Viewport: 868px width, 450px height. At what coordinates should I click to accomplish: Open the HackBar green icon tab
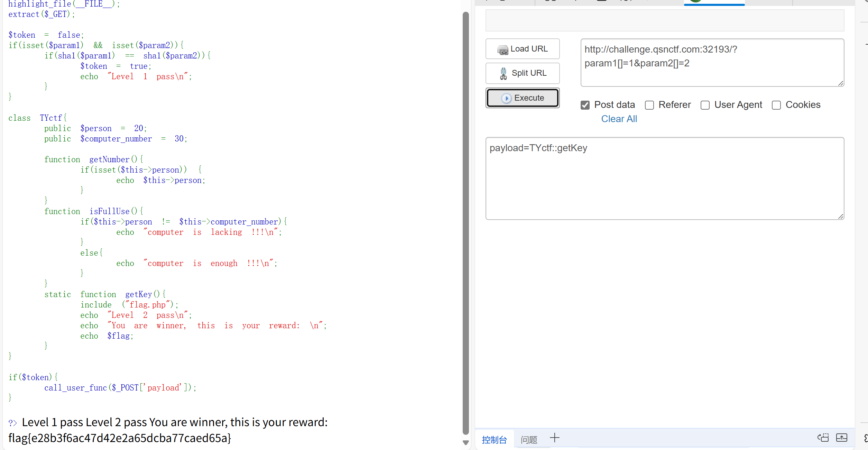point(696,1)
